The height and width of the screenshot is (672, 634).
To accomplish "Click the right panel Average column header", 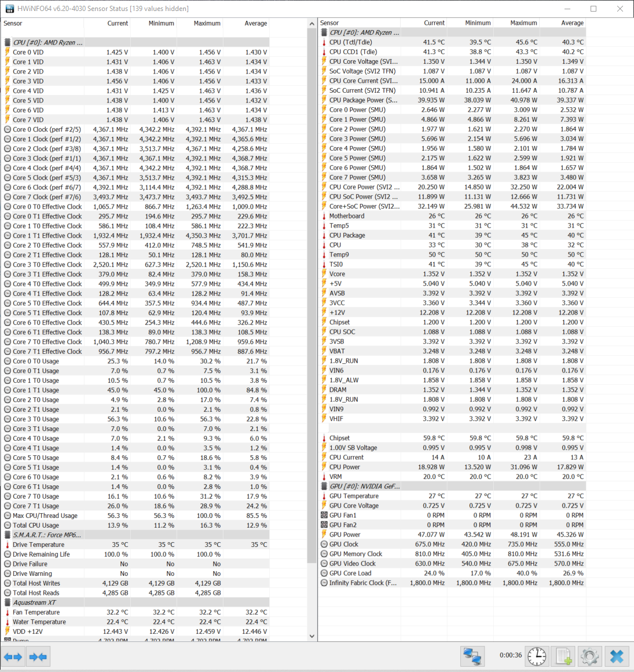I will click(x=563, y=23).
